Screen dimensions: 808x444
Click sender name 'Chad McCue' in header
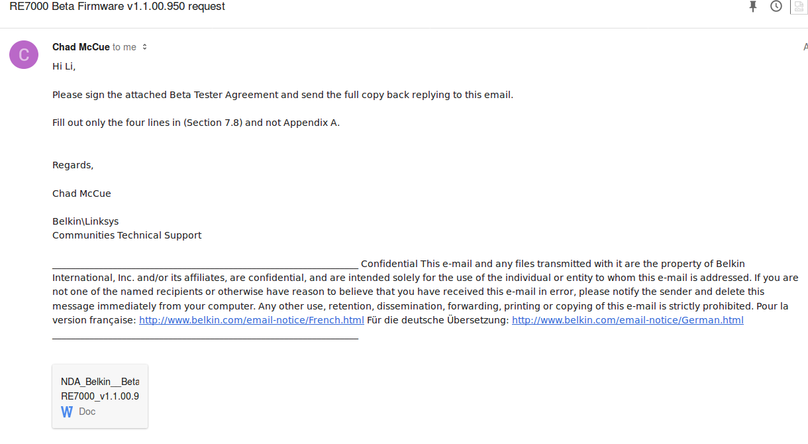click(x=81, y=46)
